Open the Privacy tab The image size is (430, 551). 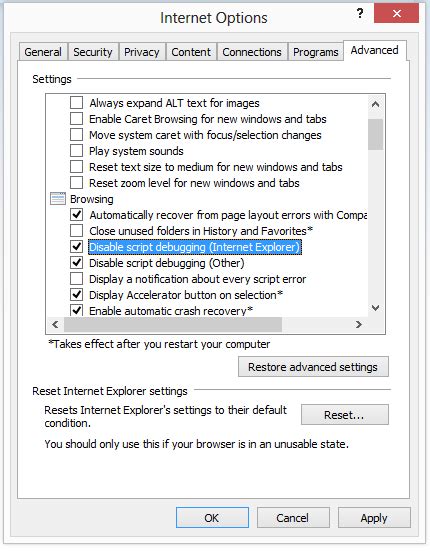[x=142, y=52]
